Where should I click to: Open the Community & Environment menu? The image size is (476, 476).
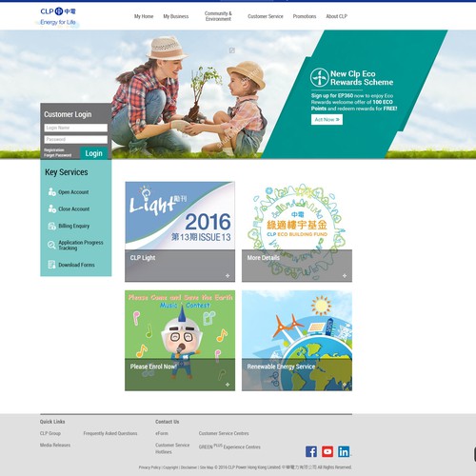point(218,16)
